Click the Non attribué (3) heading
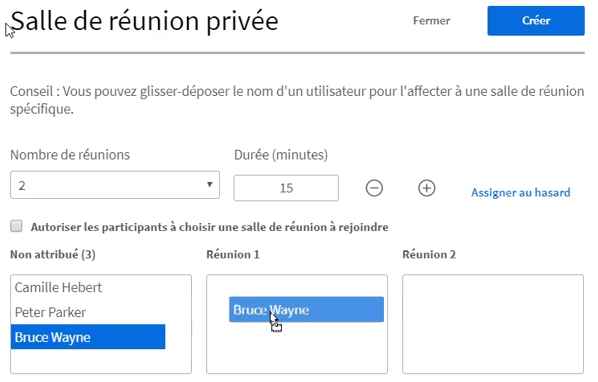This screenshot has height=382, width=598. (x=53, y=255)
